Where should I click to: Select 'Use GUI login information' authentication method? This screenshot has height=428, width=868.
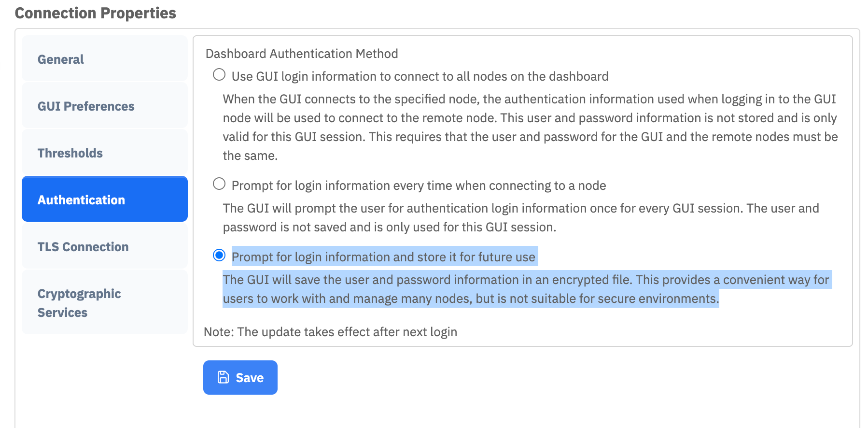(219, 74)
